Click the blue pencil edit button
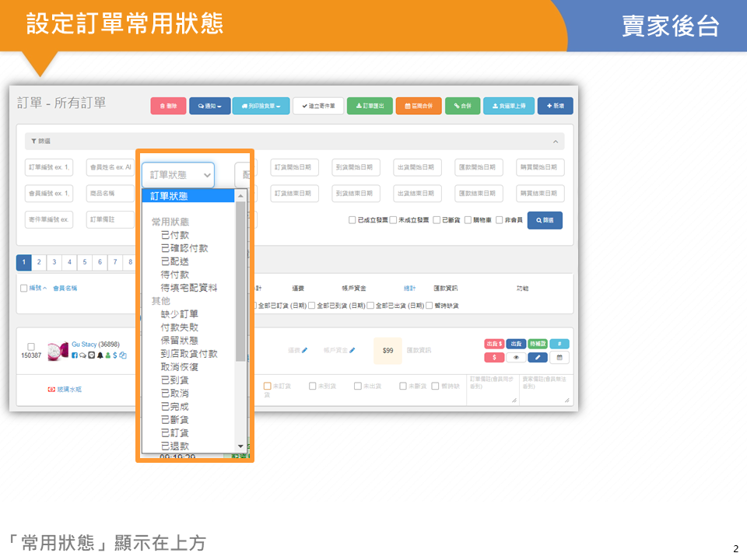Image resolution: width=747 pixels, height=560 pixels. [x=538, y=358]
